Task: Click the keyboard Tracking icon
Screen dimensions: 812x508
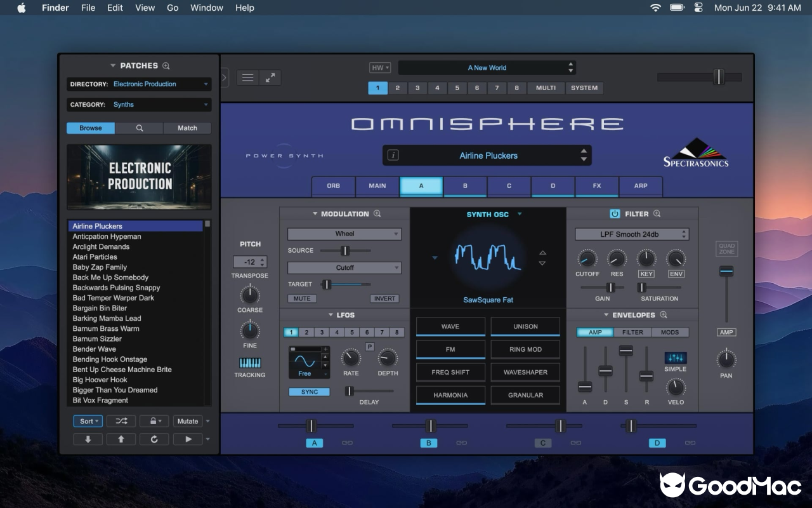Action: 250,363
